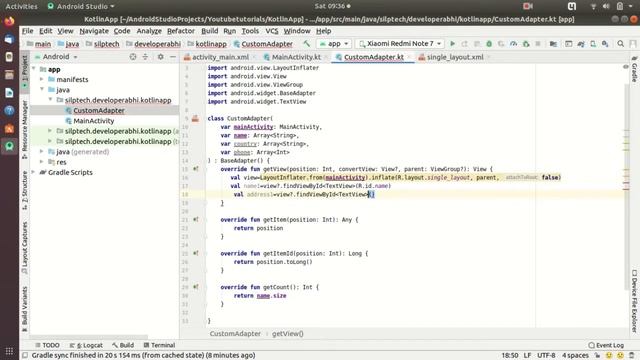Toggle the Layout Captures sidebar tab

[25, 248]
